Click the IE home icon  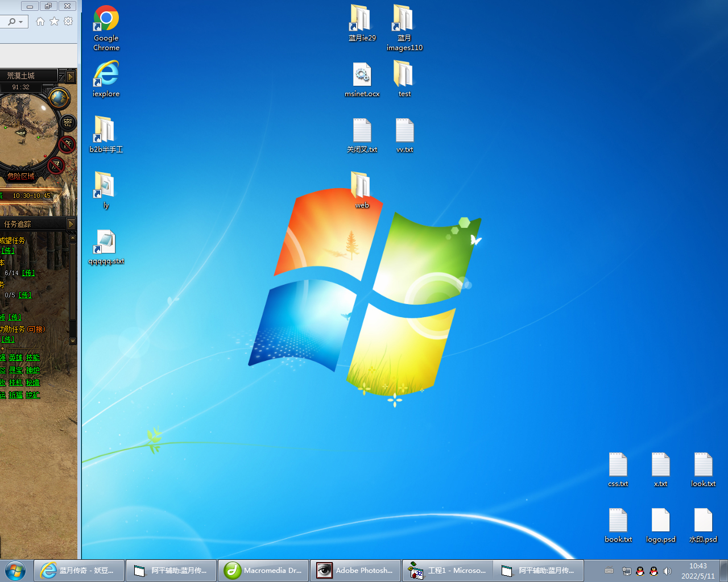[x=40, y=22]
